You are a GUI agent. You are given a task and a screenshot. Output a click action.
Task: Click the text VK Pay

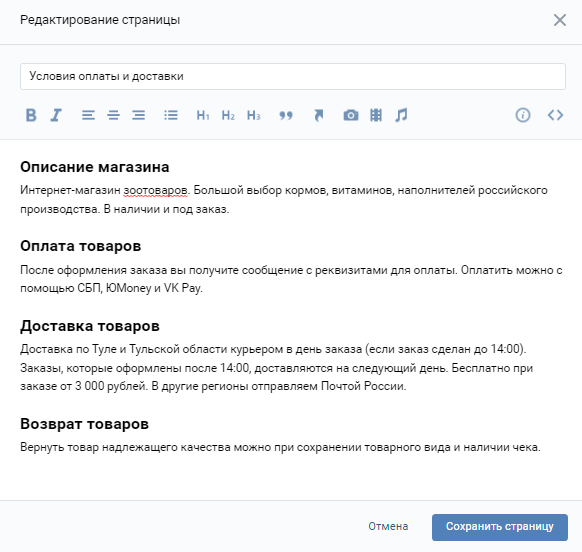click(182, 288)
